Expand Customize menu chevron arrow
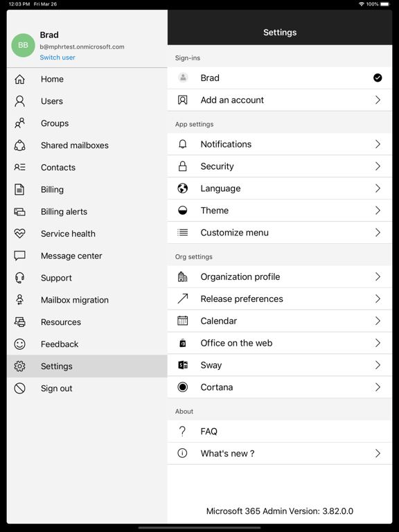399x532 pixels. tap(378, 233)
